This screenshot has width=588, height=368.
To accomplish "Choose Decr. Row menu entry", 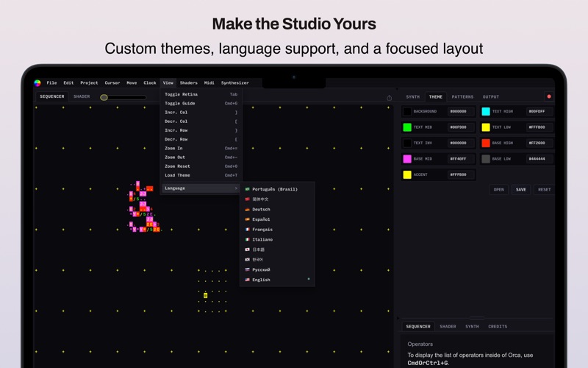I will click(x=201, y=139).
